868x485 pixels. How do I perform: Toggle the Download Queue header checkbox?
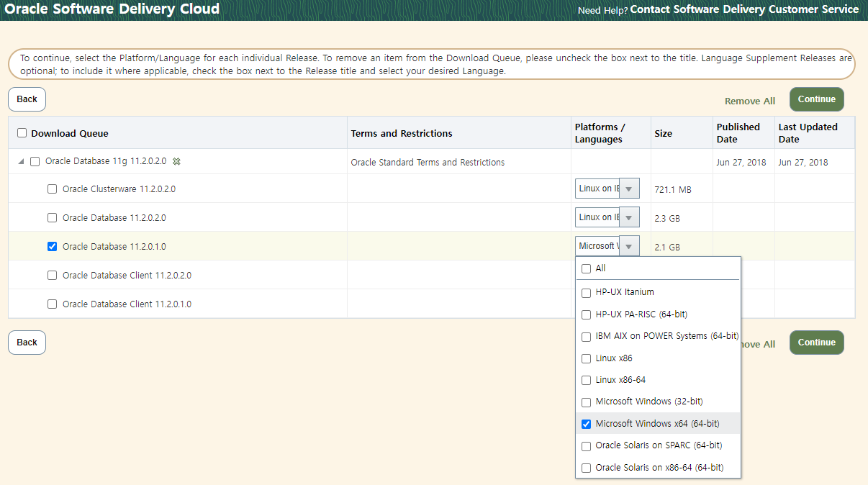pos(22,133)
